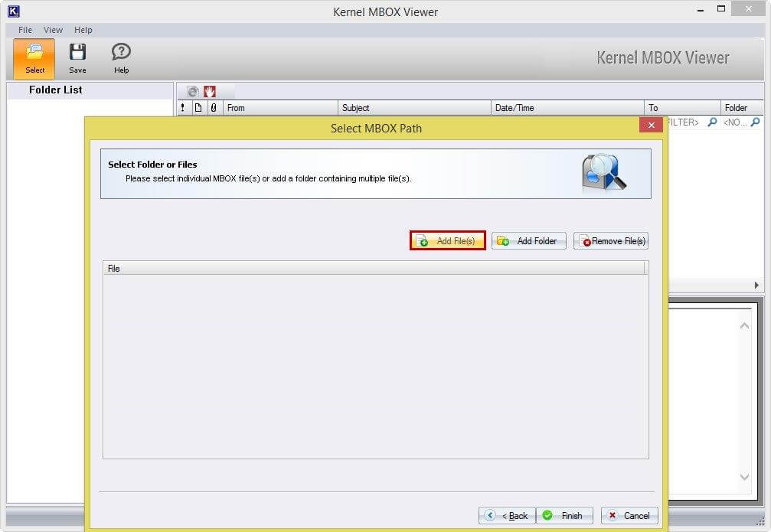Click the Finish button

pyautogui.click(x=564, y=515)
